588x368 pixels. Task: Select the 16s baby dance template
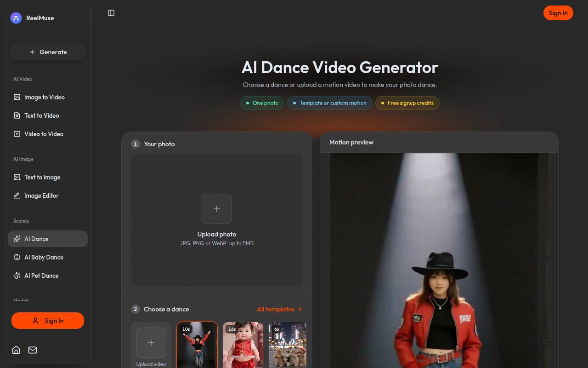pyautogui.click(x=243, y=345)
